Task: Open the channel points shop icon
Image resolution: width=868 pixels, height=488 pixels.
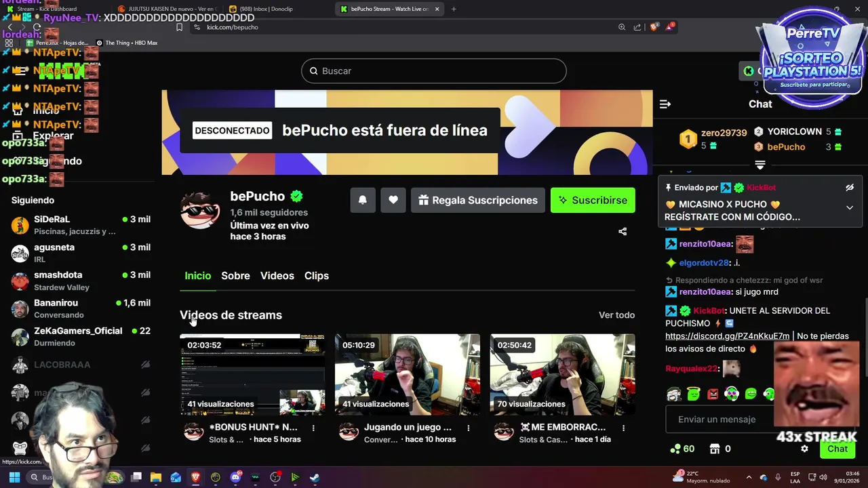Action: pyautogui.click(x=715, y=449)
